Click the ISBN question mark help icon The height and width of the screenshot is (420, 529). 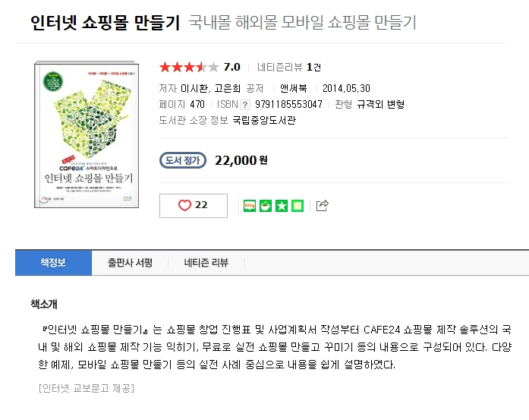tap(245, 104)
